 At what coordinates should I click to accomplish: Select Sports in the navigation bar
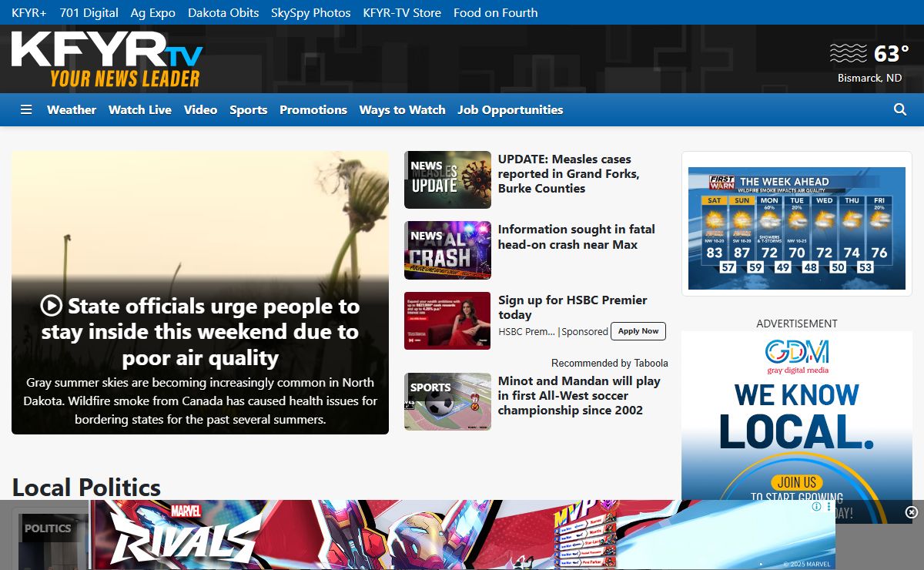[249, 110]
